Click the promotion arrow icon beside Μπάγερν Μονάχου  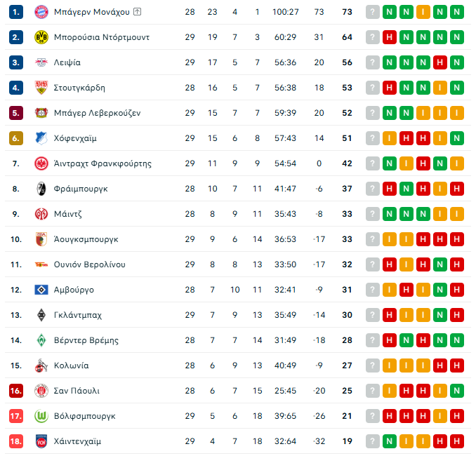tap(137, 12)
